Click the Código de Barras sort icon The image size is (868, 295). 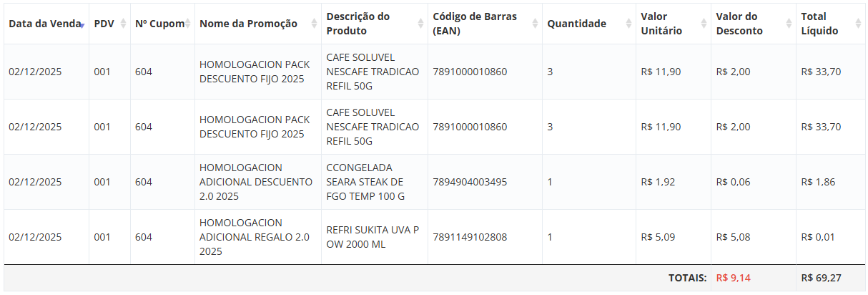point(535,24)
